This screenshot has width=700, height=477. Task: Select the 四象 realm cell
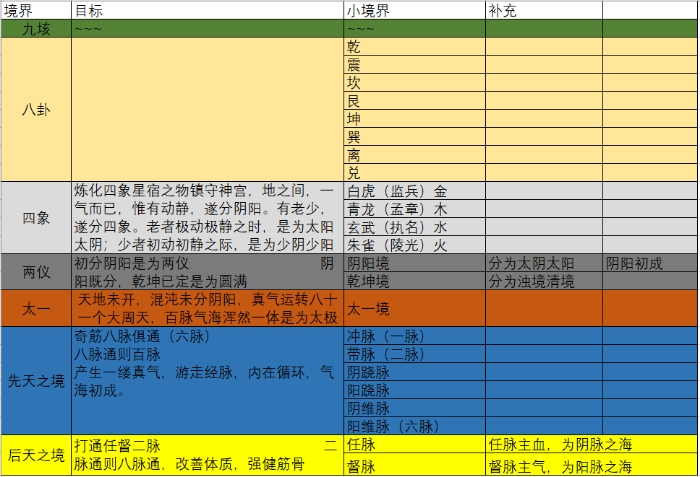pyautogui.click(x=36, y=218)
